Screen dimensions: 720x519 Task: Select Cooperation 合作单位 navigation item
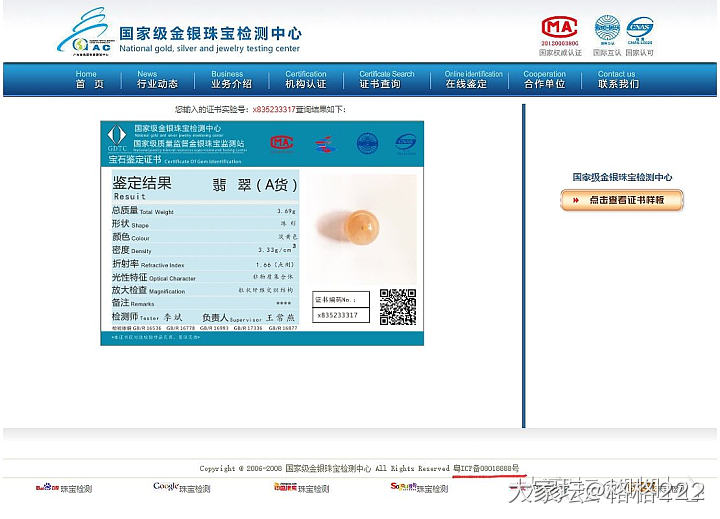pos(544,79)
